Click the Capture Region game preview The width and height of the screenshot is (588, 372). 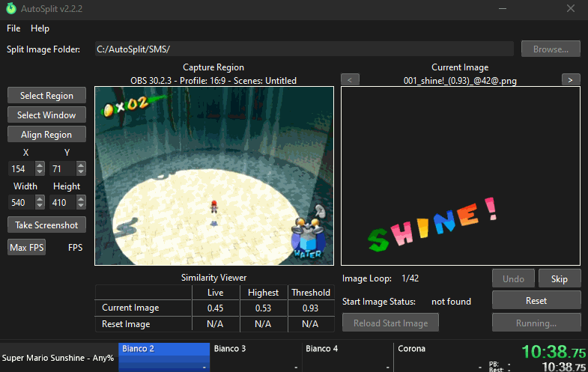214,176
